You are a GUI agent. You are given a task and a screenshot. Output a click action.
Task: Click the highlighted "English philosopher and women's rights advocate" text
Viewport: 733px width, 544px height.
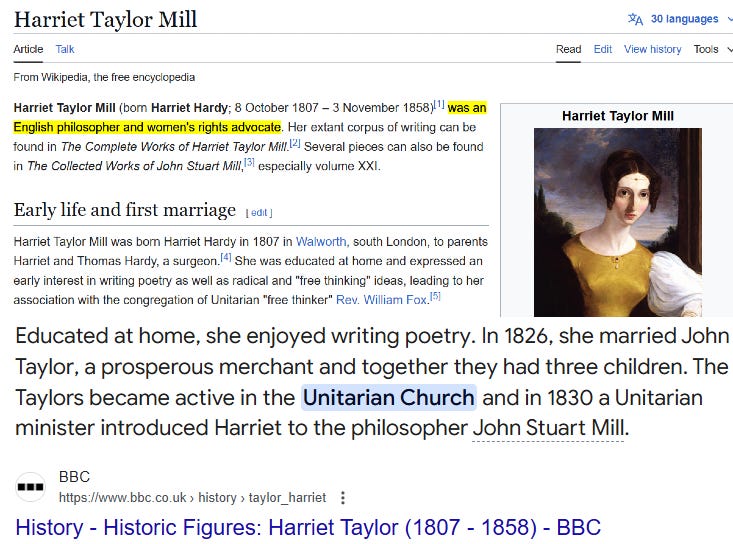point(147,127)
